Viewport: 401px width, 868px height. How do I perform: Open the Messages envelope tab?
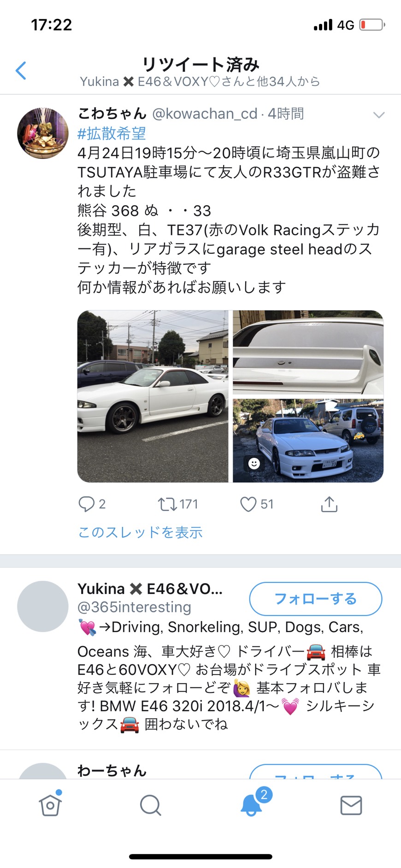coord(351,805)
